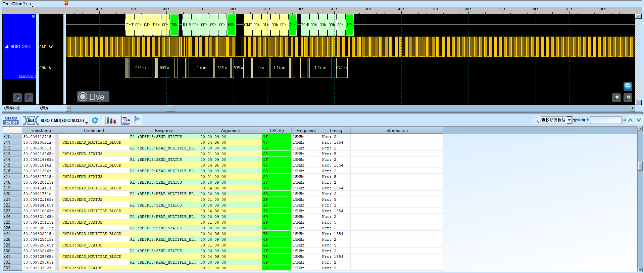This screenshot has width=644, height=273.
Task: Select row 313 CMD13:SEND_STATUS
Action: [x=222, y=154]
